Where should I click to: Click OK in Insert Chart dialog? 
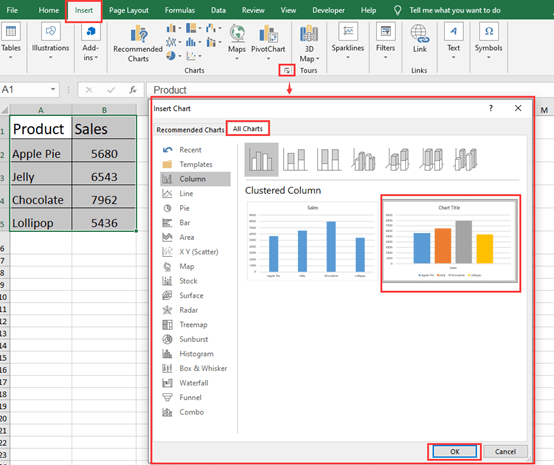click(x=455, y=452)
